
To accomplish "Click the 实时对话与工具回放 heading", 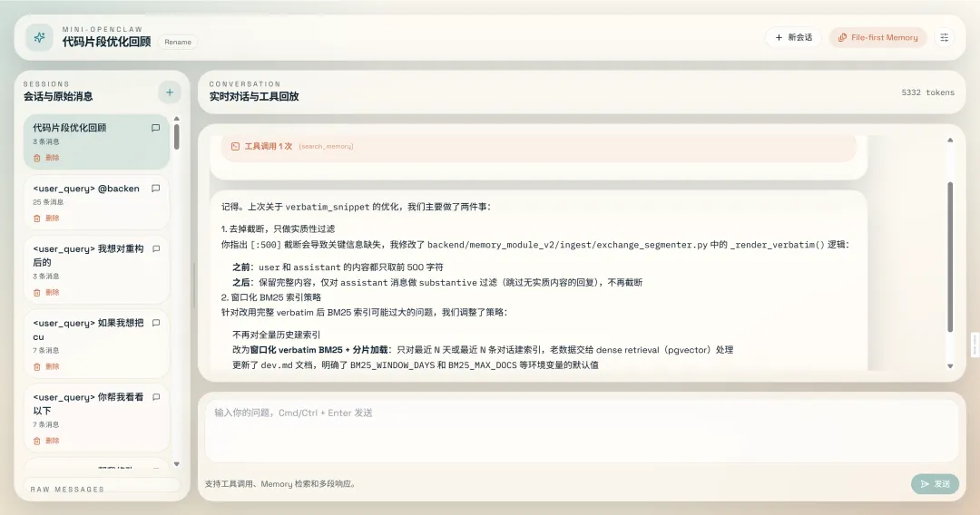I will (254, 96).
